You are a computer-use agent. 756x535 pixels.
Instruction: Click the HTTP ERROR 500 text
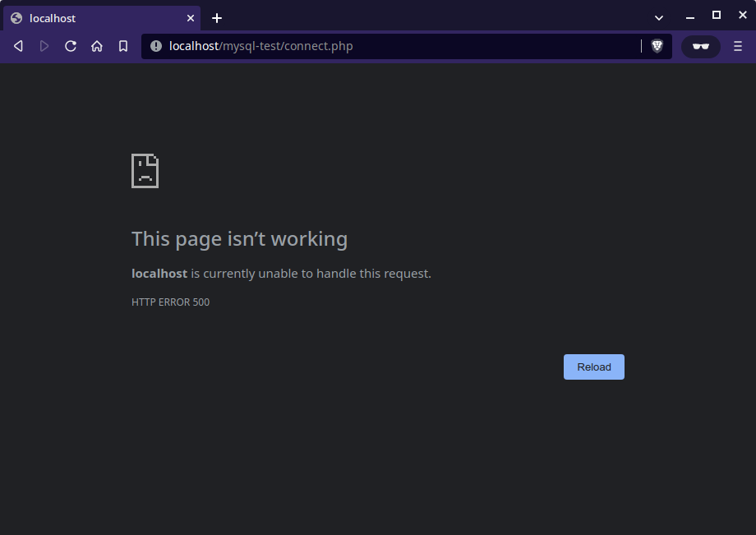pos(170,302)
